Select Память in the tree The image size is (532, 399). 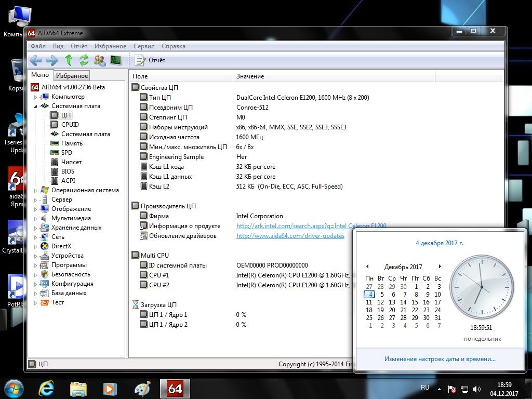[72, 143]
